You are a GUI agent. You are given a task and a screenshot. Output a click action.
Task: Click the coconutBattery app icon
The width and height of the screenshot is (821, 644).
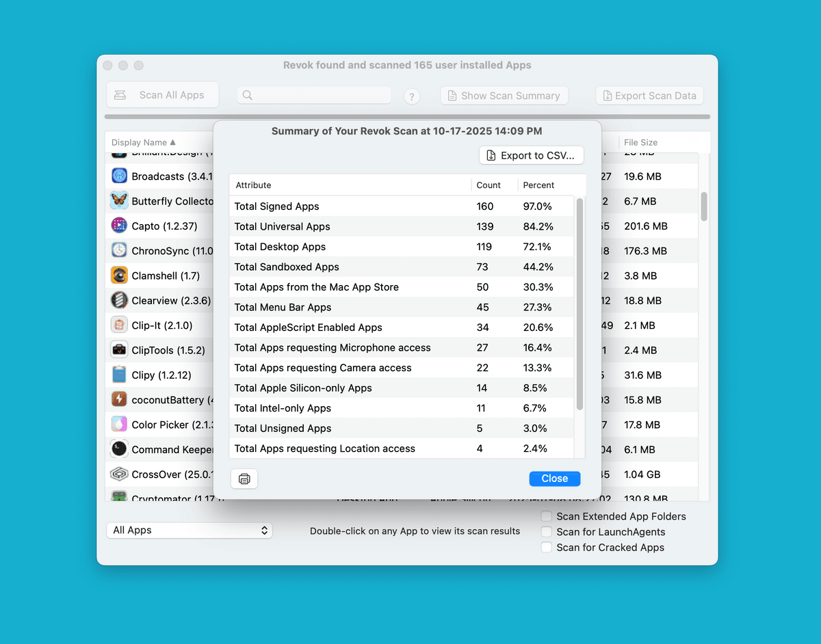pos(119,399)
